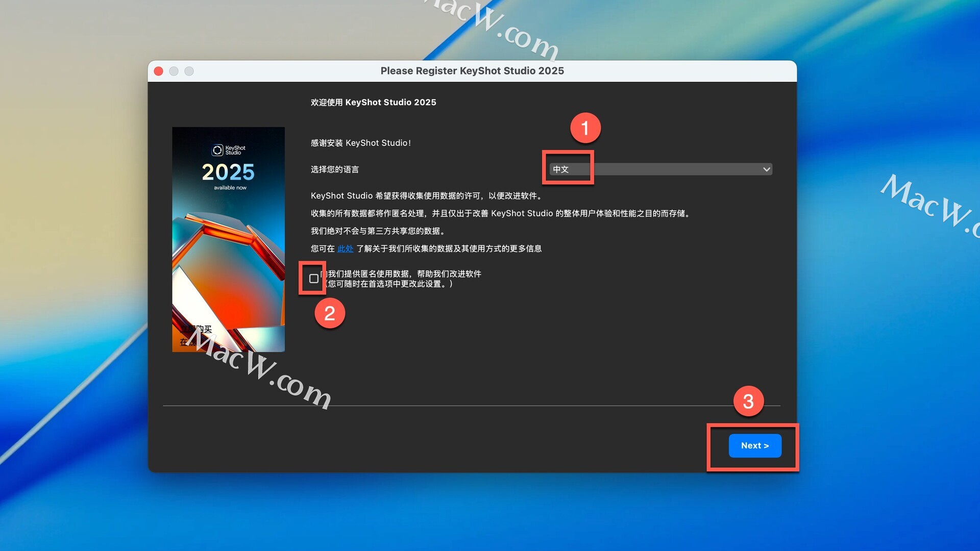Screen dimensions: 980x551
Task: Click the 感谢安装 KeyShot Studio! text
Action: tap(360, 143)
